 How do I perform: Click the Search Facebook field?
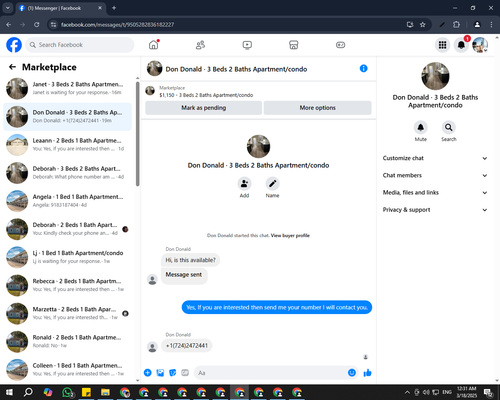click(80, 45)
